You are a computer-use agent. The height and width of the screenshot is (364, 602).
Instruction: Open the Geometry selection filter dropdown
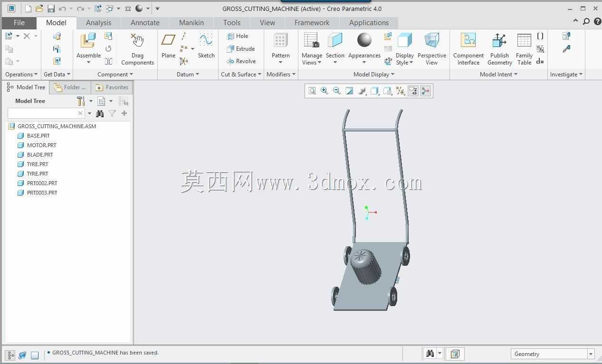click(591, 354)
